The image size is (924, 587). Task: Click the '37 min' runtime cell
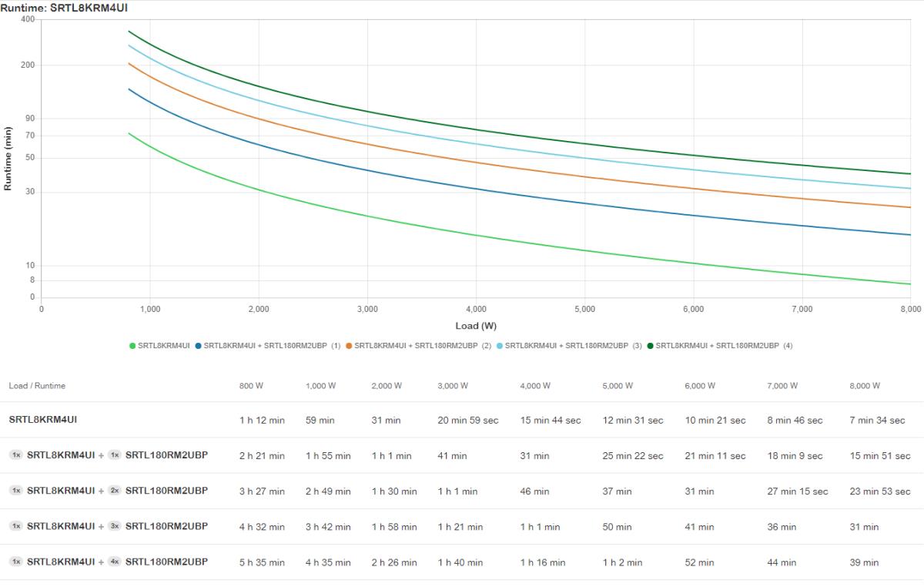point(618,491)
